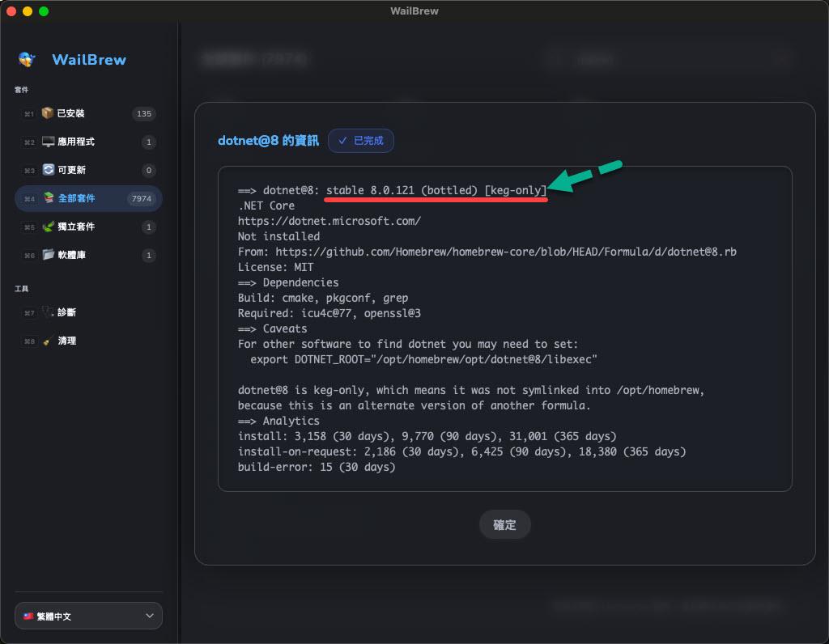Click the 已完成 status badge
The image size is (829, 644).
(x=361, y=140)
